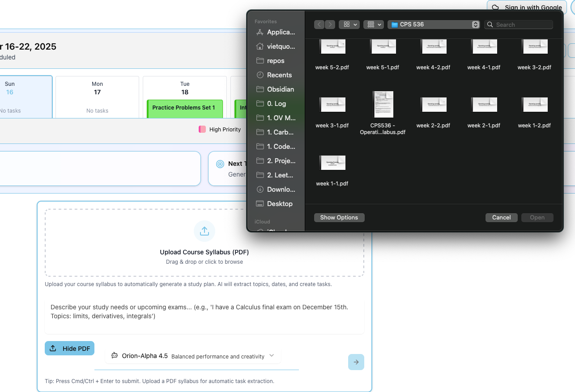Open the group-by options dropdown
This screenshot has width=575, height=392.
(374, 25)
